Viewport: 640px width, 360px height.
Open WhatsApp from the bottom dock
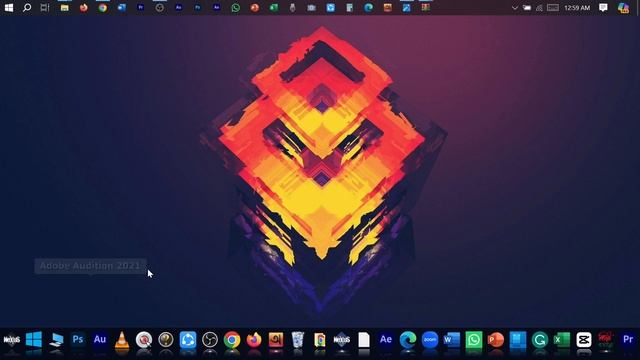tap(474, 340)
